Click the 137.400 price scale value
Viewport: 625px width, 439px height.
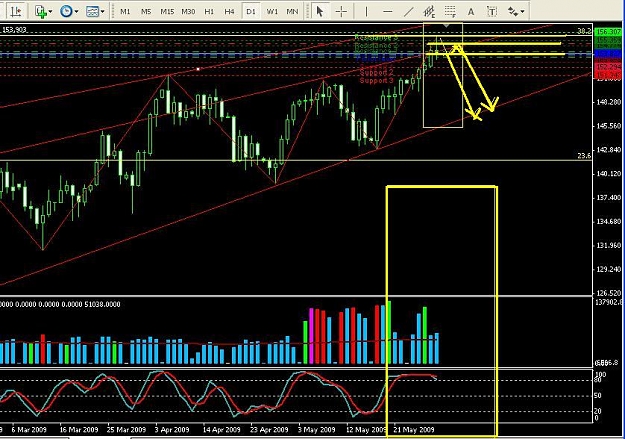coord(609,198)
